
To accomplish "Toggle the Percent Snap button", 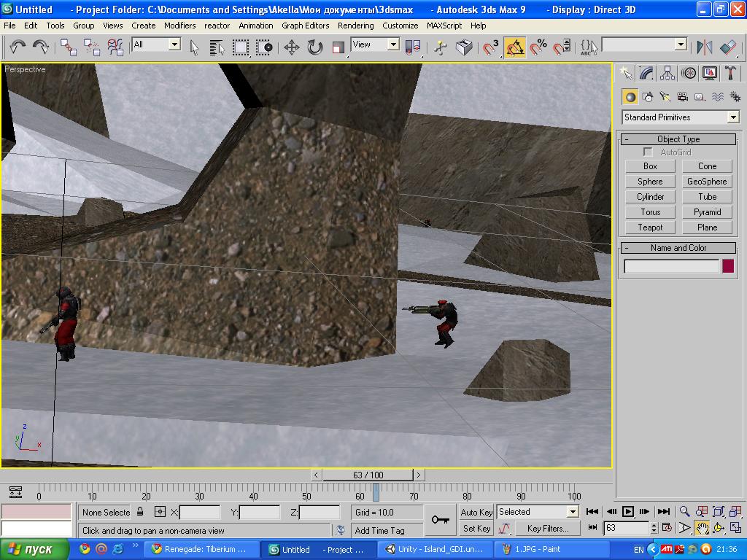I will click(x=538, y=47).
